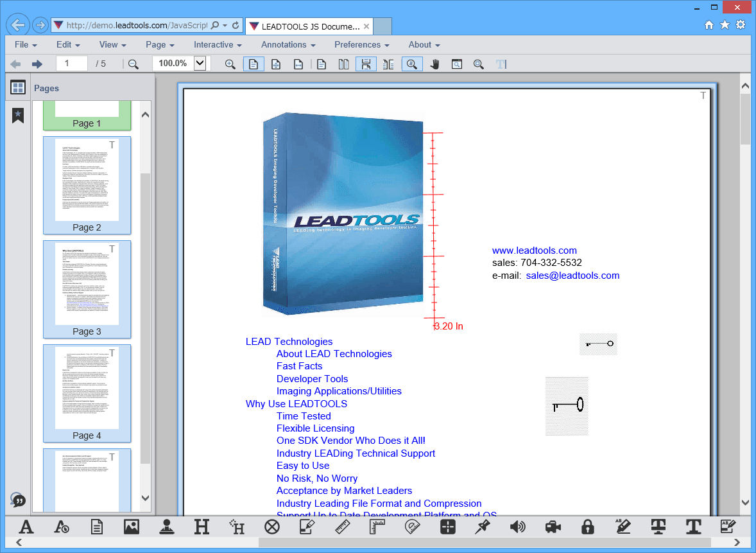Click the zoom in magnifier
This screenshot has height=553, width=756.
(230, 64)
